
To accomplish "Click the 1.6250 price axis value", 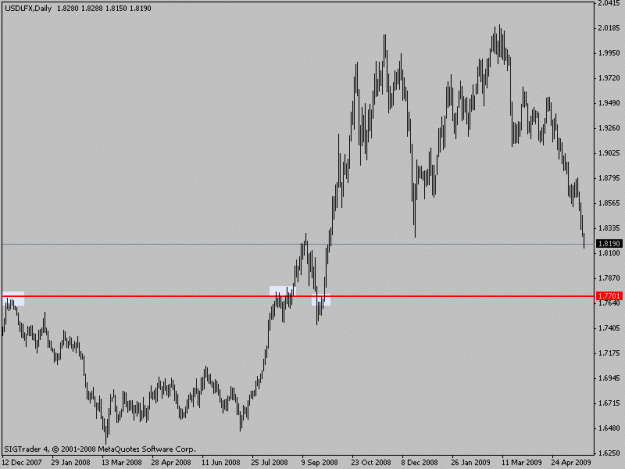I will point(609,453).
